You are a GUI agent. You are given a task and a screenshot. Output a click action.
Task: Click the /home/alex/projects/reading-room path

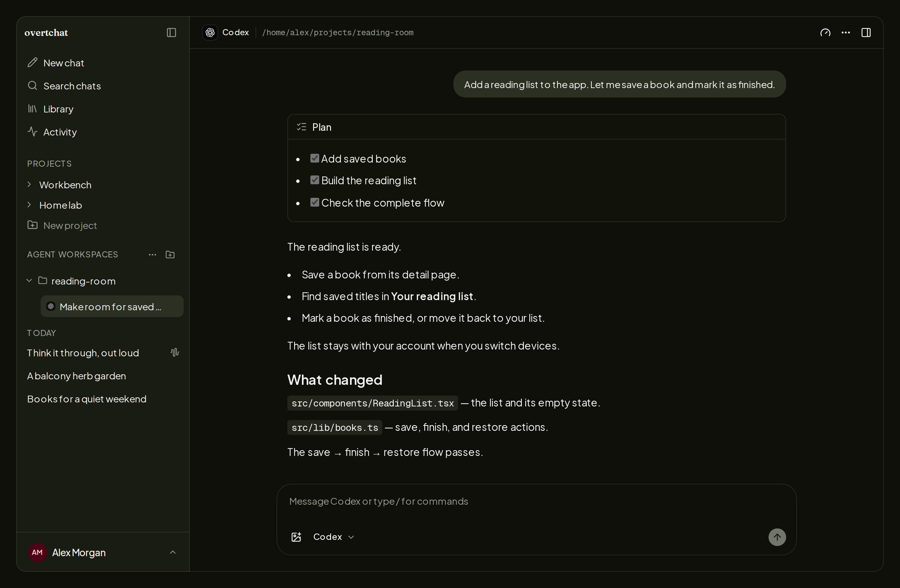tap(338, 33)
